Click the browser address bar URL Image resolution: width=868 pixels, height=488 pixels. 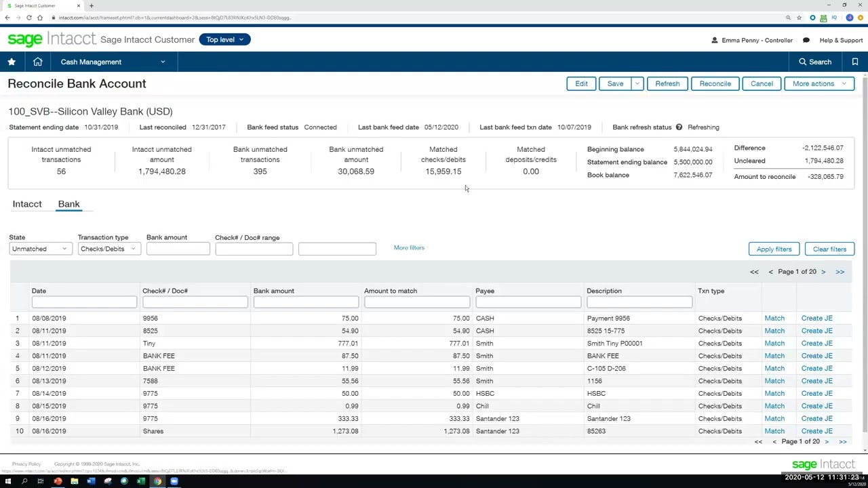(175, 18)
